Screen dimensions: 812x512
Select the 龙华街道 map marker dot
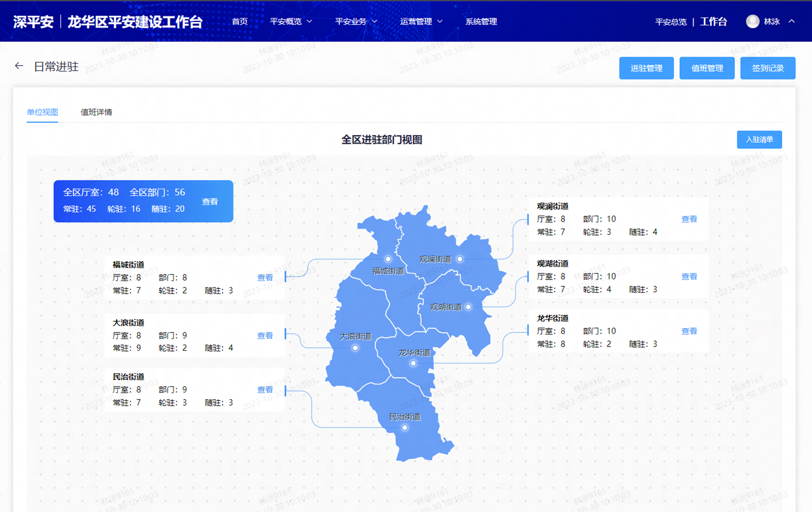[413, 363]
